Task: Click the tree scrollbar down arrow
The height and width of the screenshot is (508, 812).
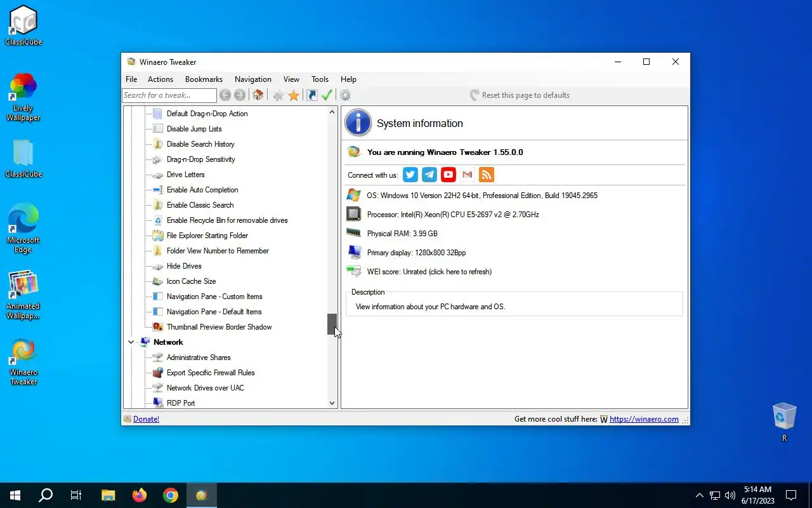Action: 332,403
